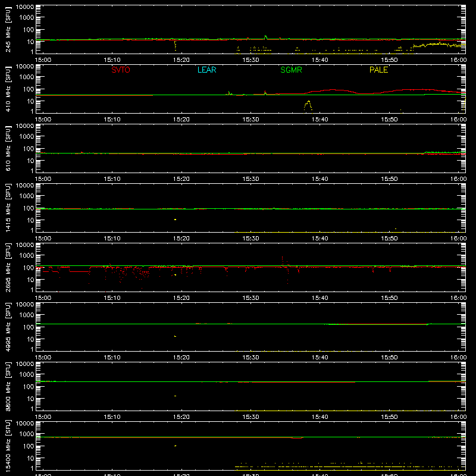Click the 10000 tick label on the 15400 MHz axis

[x=25, y=424]
